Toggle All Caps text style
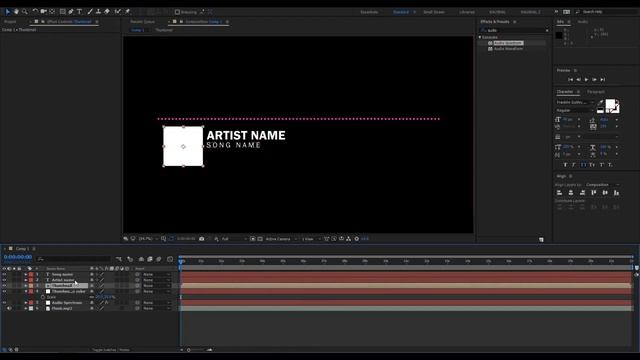The image size is (640, 360). tap(583, 165)
